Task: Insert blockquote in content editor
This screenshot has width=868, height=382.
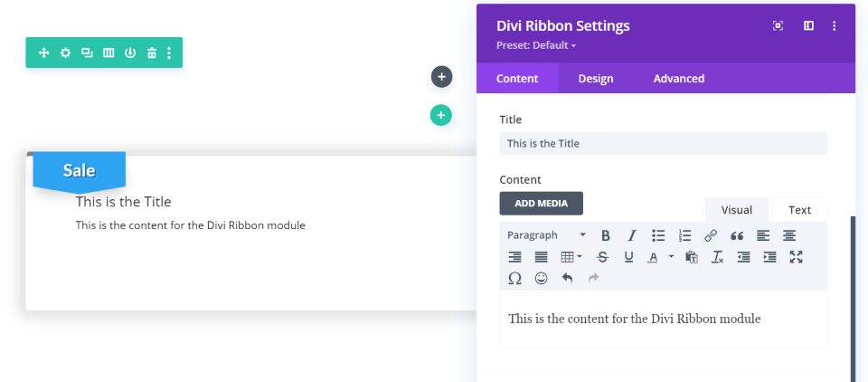Action: (x=737, y=235)
